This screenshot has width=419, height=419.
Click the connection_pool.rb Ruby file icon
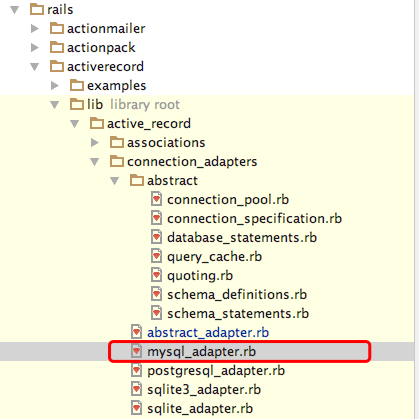click(156, 199)
